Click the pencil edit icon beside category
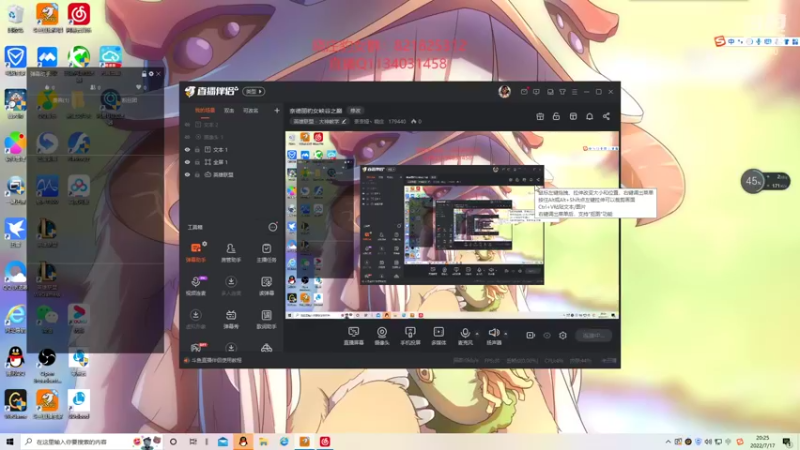Viewport: 800px width, 450px height. click(344, 121)
